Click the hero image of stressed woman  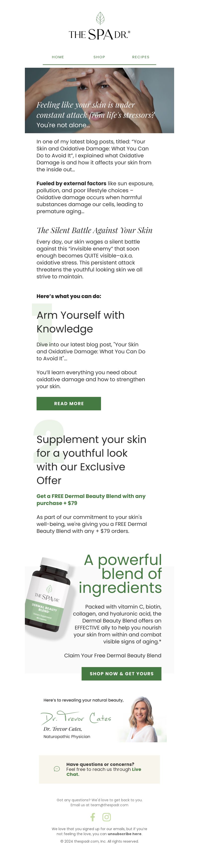99,100
